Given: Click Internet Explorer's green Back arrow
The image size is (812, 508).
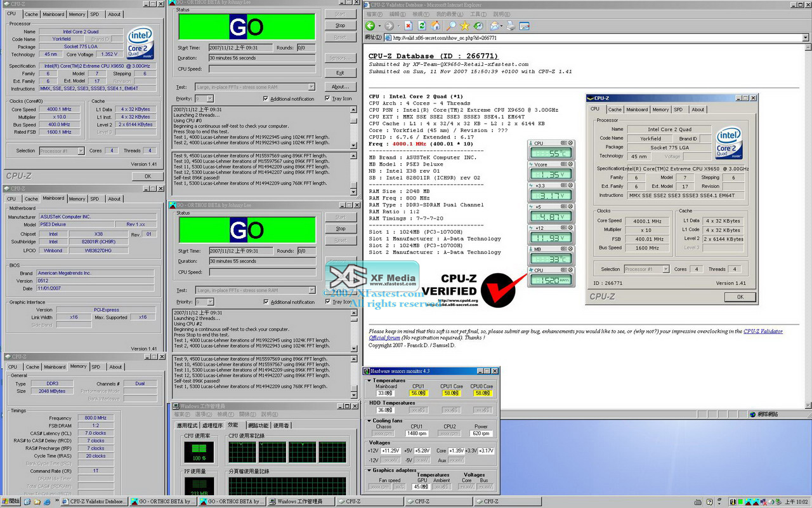Looking at the screenshot, I should point(370,26).
